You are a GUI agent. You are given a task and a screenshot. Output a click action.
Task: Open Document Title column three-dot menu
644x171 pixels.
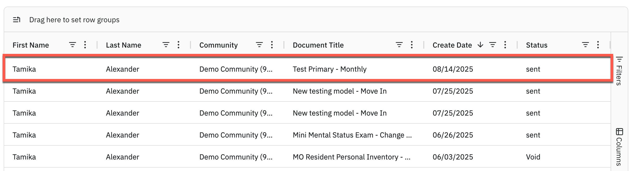tap(412, 45)
